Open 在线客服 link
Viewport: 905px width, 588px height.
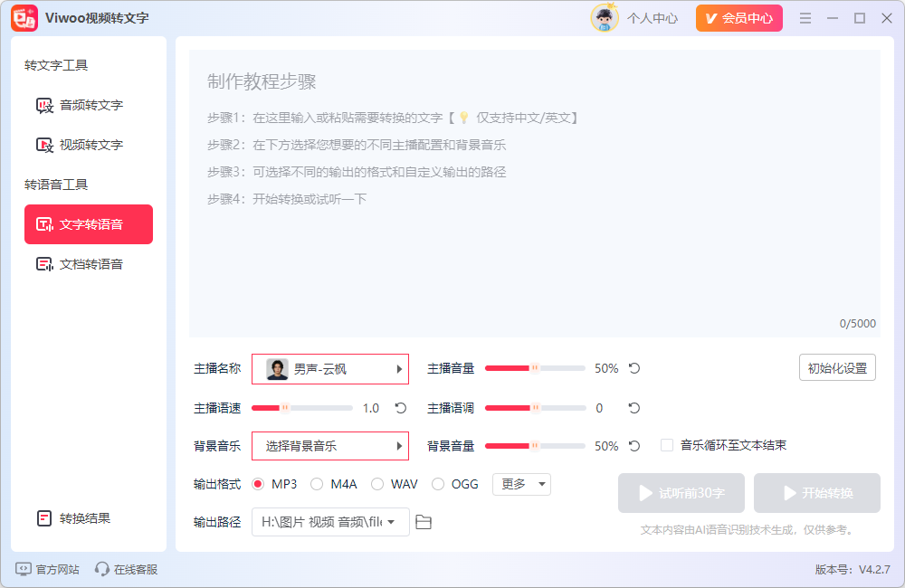click(127, 570)
